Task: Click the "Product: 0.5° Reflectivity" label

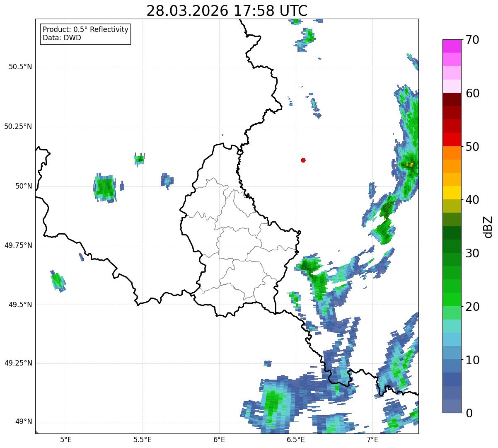Action: [85, 30]
